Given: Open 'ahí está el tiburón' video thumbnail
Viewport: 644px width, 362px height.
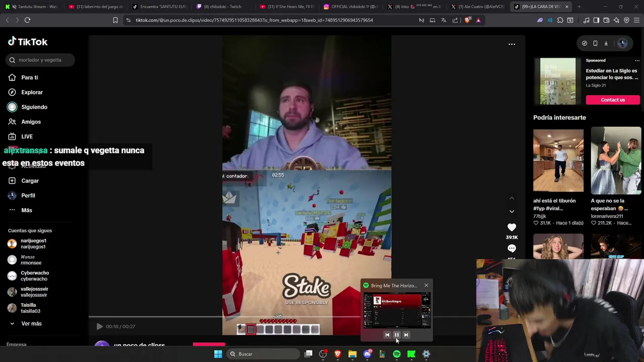Looking at the screenshot, I should [558, 161].
